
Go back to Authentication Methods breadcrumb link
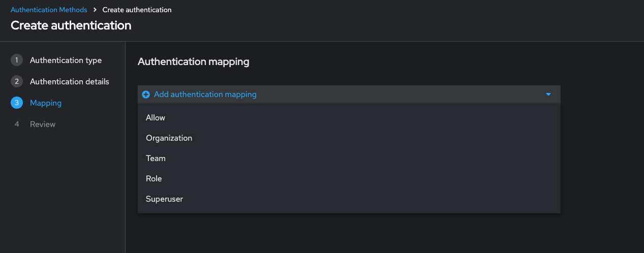coord(49,10)
